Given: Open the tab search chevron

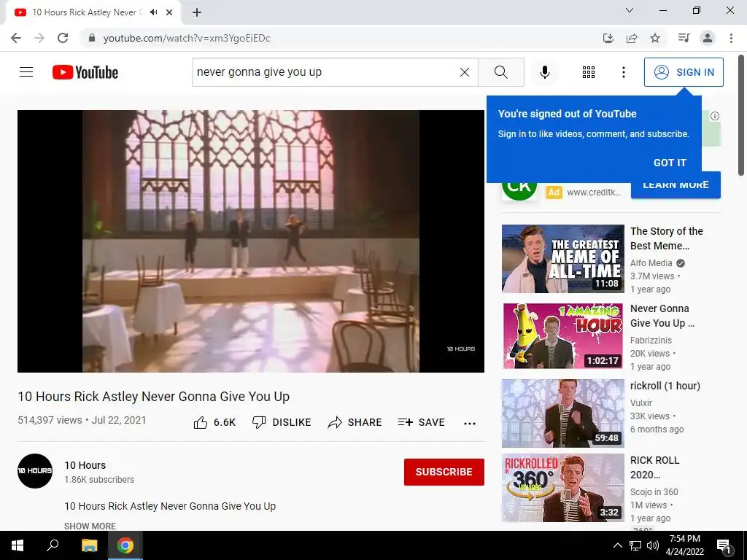Looking at the screenshot, I should pos(630,10).
